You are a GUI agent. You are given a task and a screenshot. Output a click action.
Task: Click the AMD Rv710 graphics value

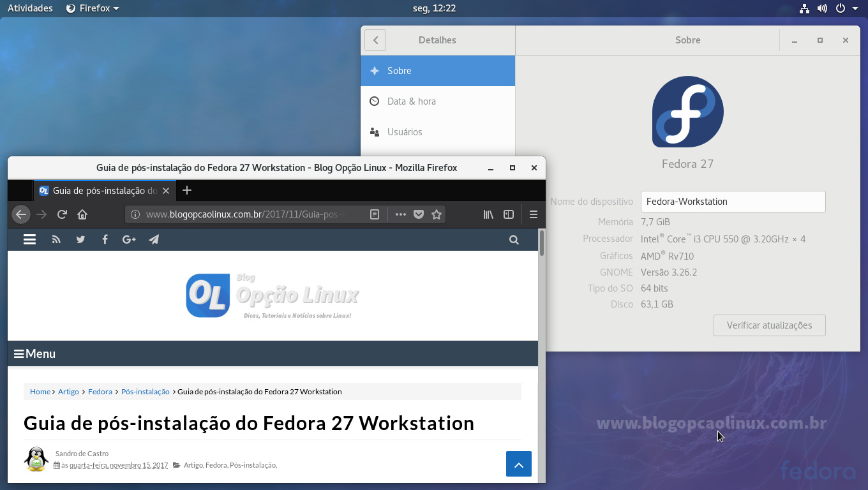pyautogui.click(x=667, y=256)
